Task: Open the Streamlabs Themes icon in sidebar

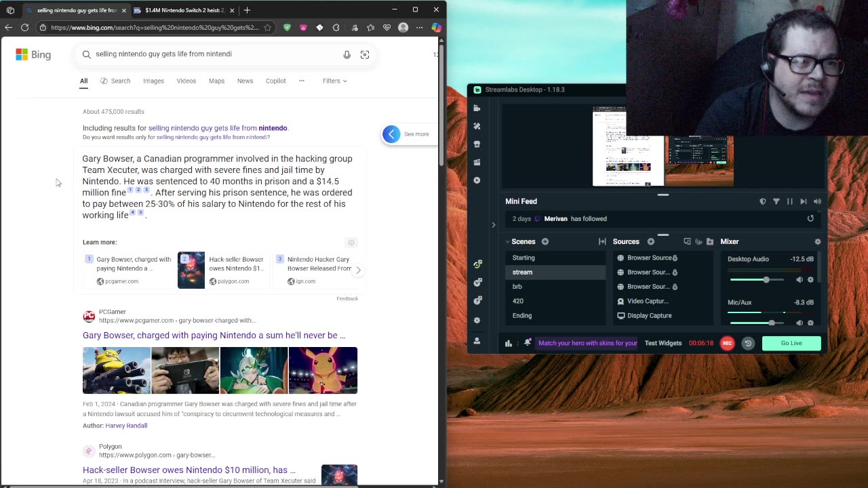Action: [x=477, y=126]
